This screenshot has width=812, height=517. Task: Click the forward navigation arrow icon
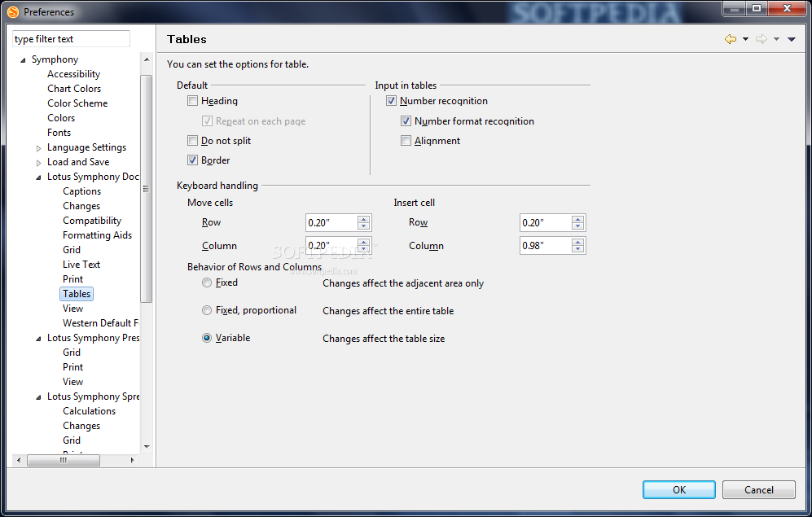point(762,39)
